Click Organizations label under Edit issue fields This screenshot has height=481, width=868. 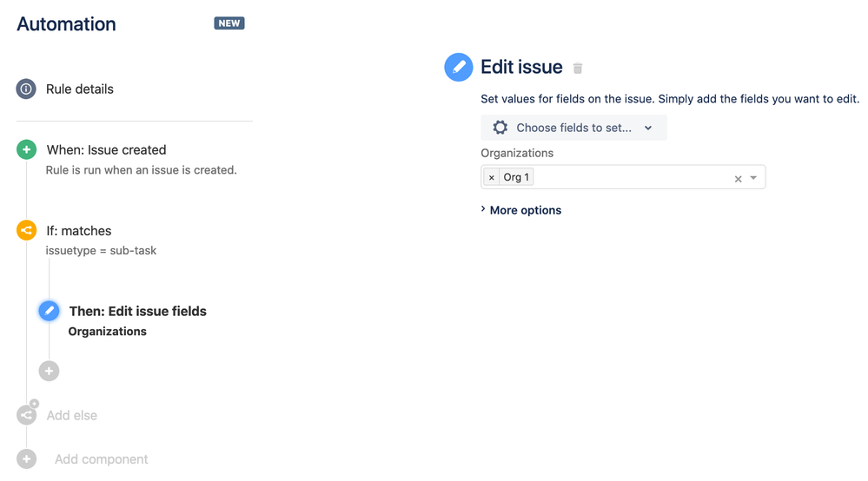(x=108, y=332)
